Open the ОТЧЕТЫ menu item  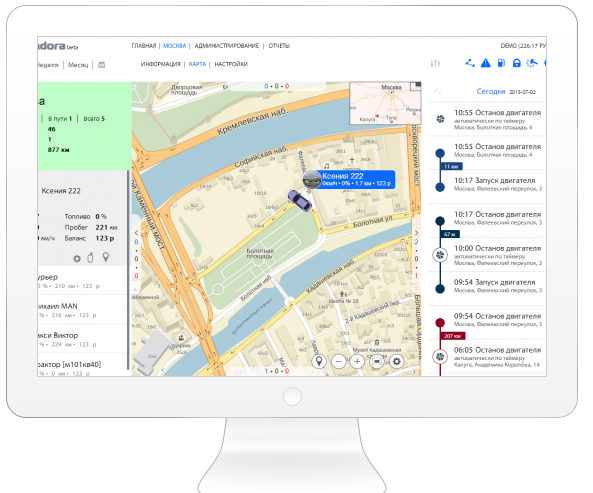(x=279, y=46)
